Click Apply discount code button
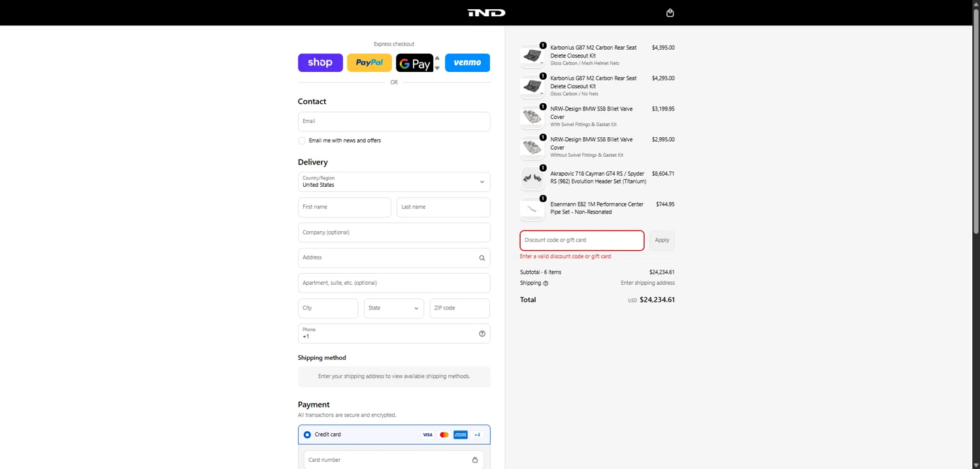Image resolution: width=980 pixels, height=469 pixels. point(662,240)
